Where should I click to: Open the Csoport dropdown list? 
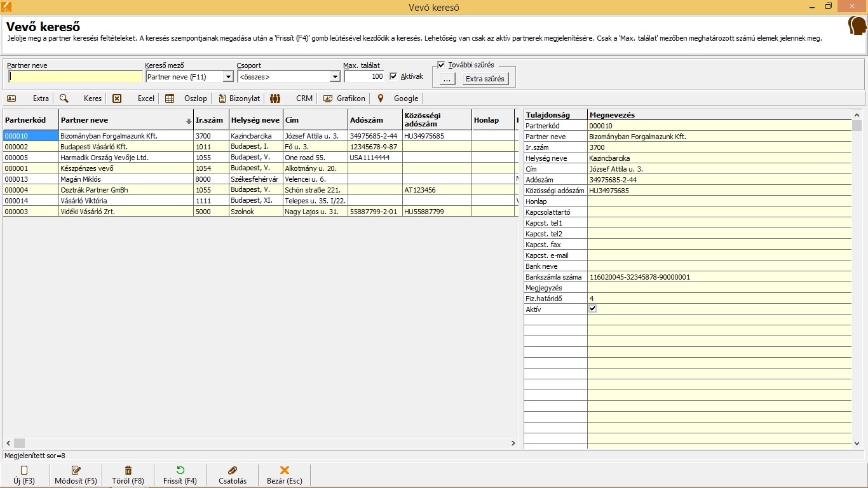pyautogui.click(x=335, y=77)
